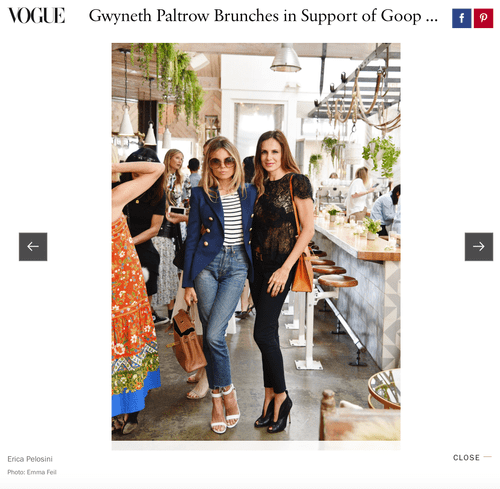The image size is (500, 489).
Task: Share the gallery on Facebook
Action: coord(461,18)
